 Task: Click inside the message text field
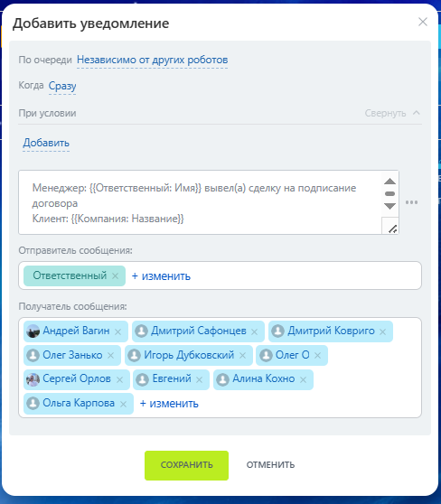[x=200, y=202]
